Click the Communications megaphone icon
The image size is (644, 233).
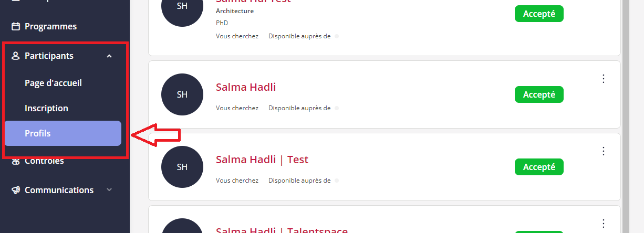pos(16,190)
